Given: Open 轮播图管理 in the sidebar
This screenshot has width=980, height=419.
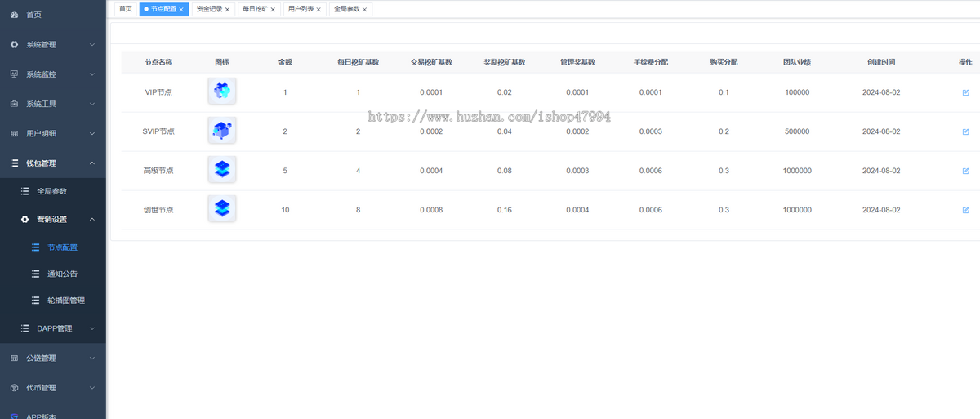Looking at the screenshot, I should click(x=65, y=301).
